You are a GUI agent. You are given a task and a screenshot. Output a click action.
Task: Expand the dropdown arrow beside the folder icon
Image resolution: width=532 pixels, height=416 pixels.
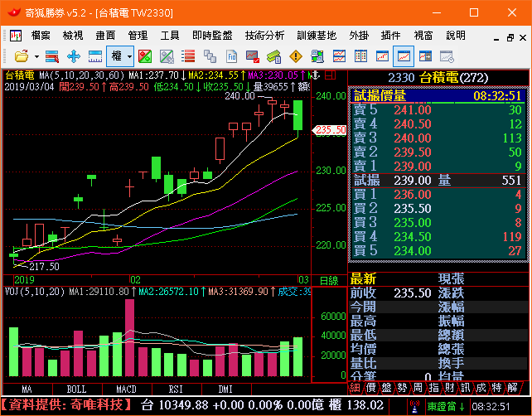point(36,56)
